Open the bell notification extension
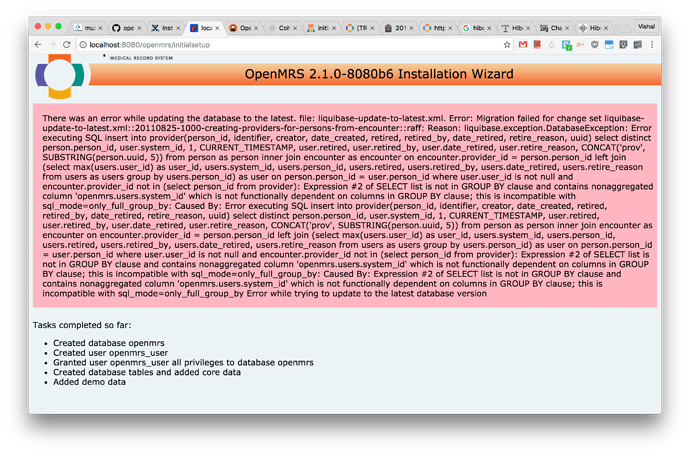Image resolution: width=690 pixels, height=455 pixels. pyautogui.click(x=551, y=44)
